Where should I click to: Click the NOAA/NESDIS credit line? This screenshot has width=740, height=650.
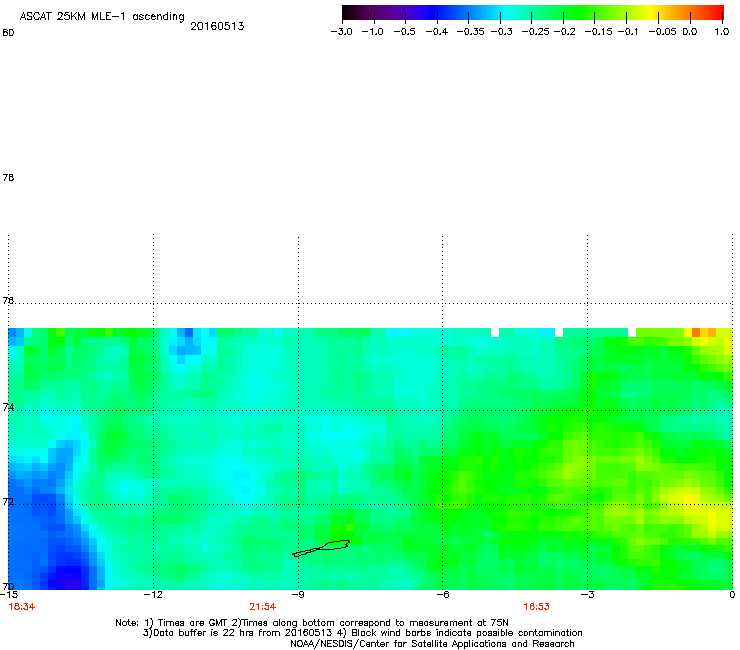(x=432, y=644)
